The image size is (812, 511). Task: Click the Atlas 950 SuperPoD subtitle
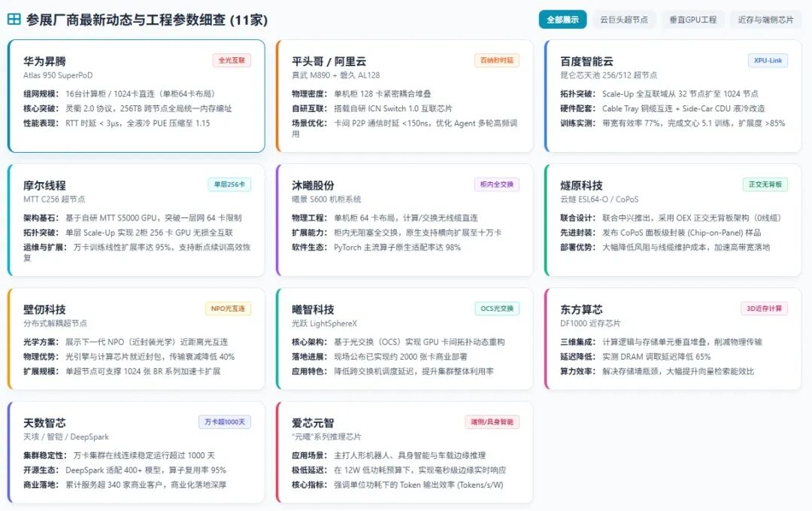click(x=58, y=75)
